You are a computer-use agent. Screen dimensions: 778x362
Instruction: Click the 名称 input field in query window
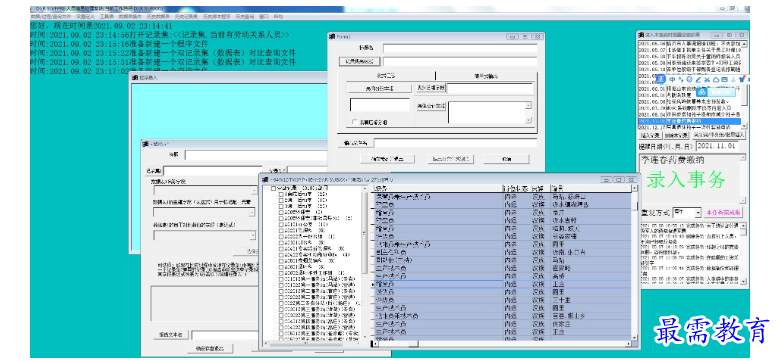[x=257, y=155]
